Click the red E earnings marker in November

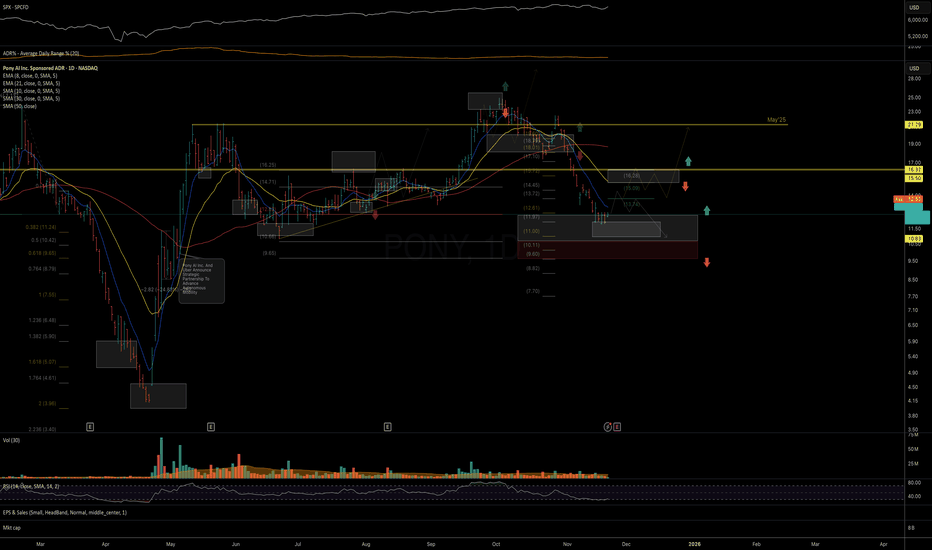pyautogui.click(x=617, y=426)
